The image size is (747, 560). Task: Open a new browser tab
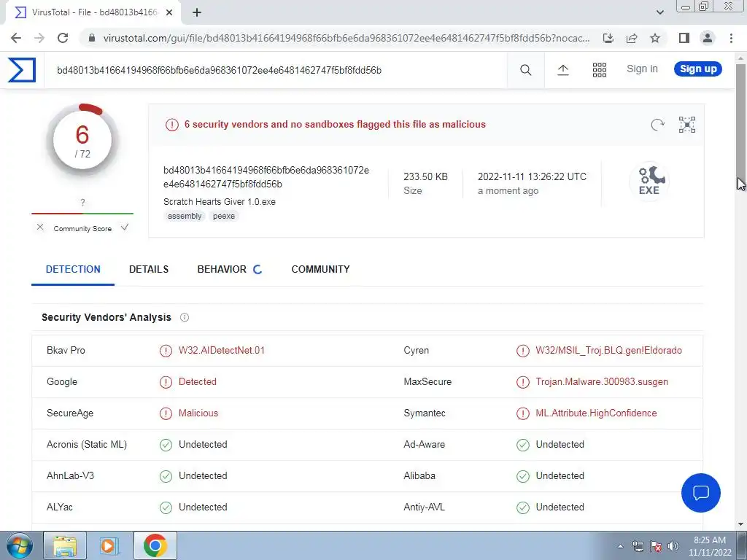197,12
